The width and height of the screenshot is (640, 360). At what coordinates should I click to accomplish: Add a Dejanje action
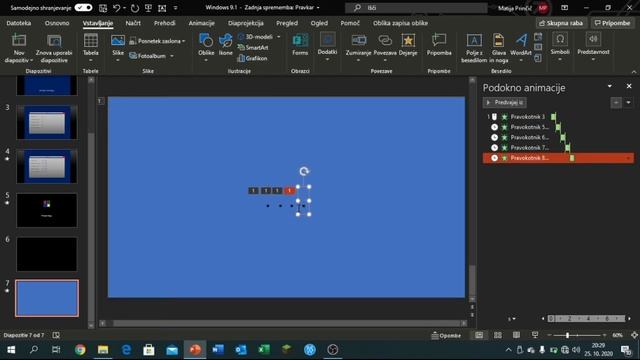(408, 45)
